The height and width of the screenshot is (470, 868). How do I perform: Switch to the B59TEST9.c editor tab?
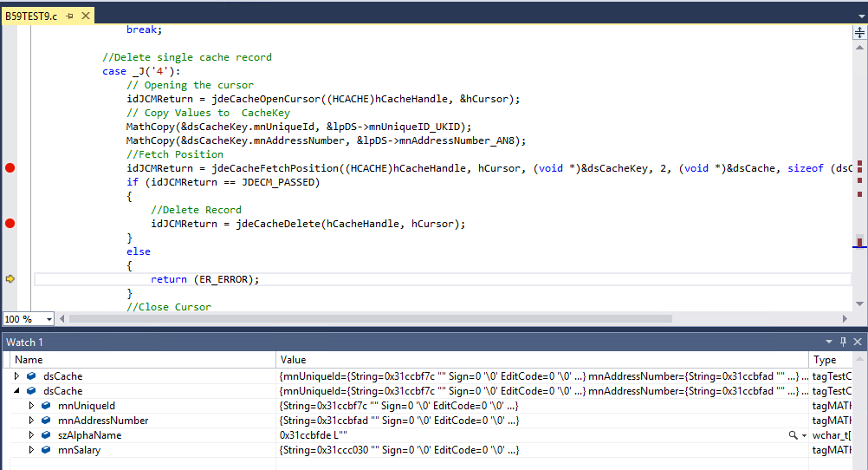pos(31,16)
